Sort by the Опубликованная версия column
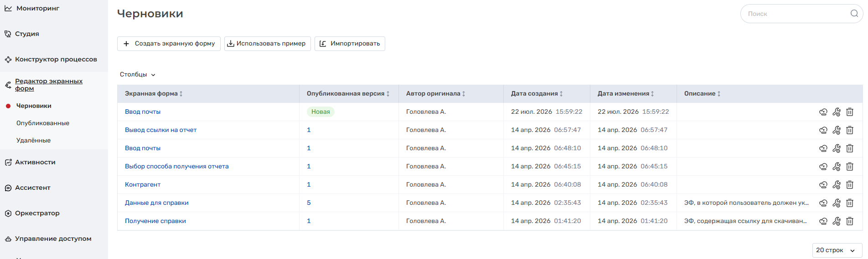 point(348,94)
